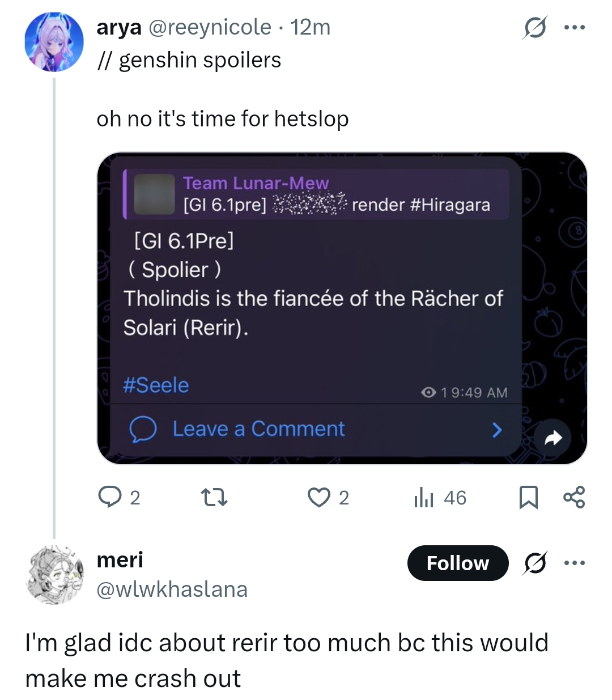Like arya's genshin spoilers tweet

pyautogui.click(x=319, y=497)
